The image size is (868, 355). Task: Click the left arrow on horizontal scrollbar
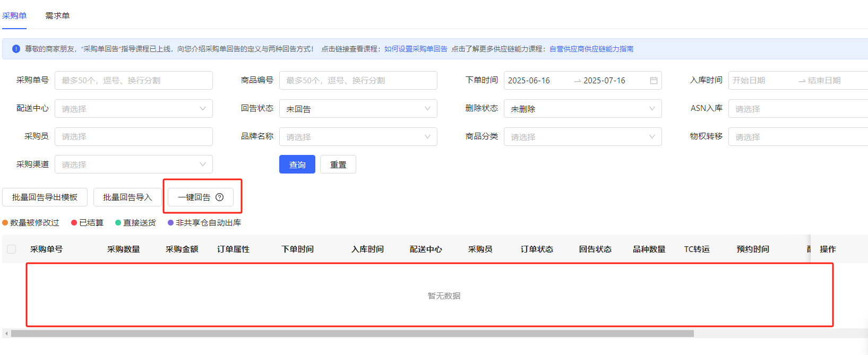coord(6,334)
